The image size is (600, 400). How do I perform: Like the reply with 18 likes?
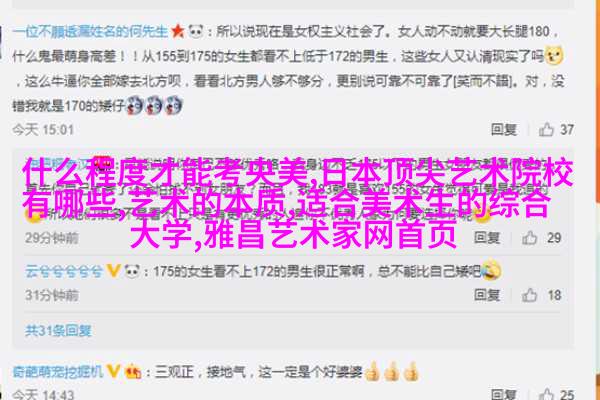click(530, 295)
